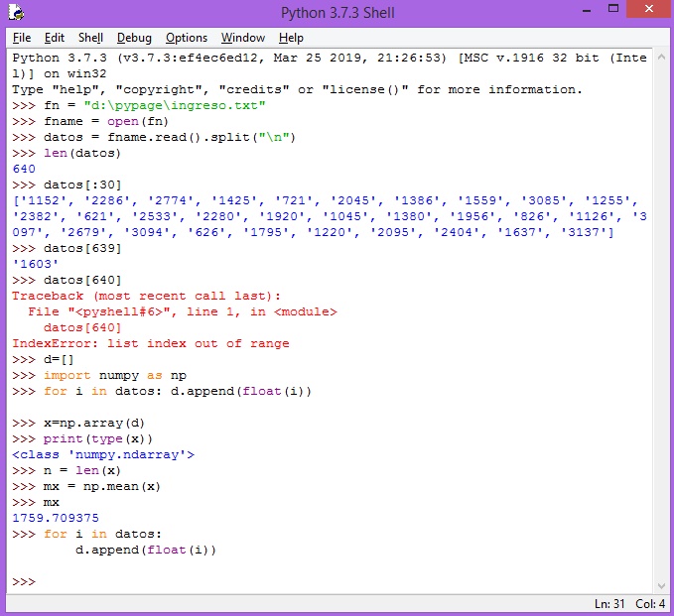Click the 'datos[639]' command line

[x=82, y=248]
